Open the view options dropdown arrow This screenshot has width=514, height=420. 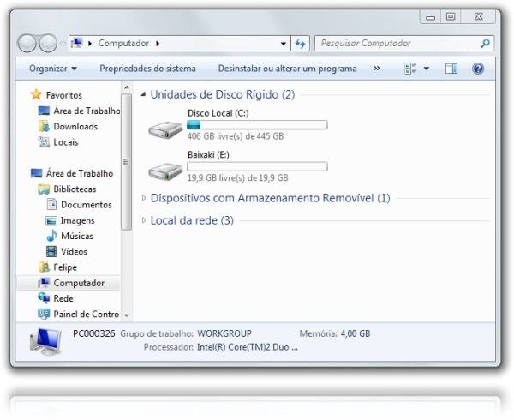(427, 69)
